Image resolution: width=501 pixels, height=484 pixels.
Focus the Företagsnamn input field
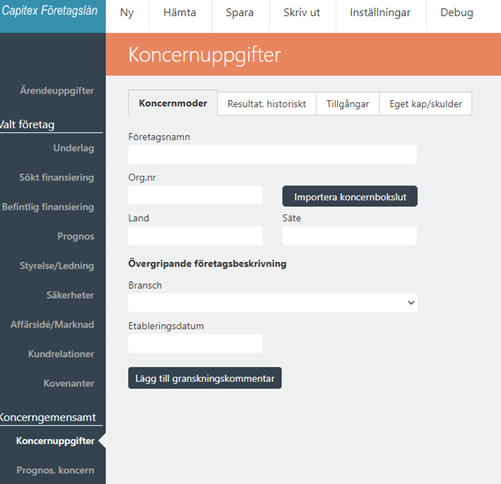pos(272,154)
